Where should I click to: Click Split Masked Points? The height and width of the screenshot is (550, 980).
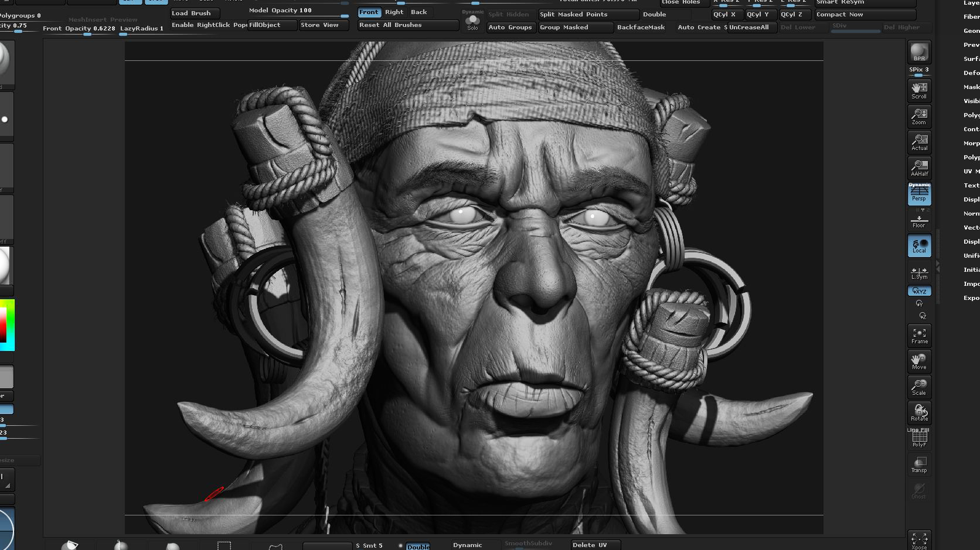[588, 15]
